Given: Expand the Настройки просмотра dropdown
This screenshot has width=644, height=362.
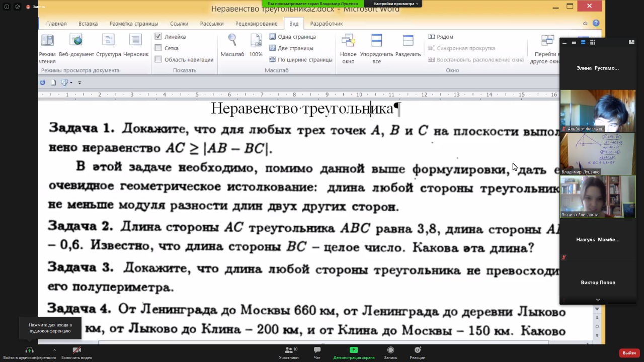Looking at the screenshot, I should [x=396, y=4].
